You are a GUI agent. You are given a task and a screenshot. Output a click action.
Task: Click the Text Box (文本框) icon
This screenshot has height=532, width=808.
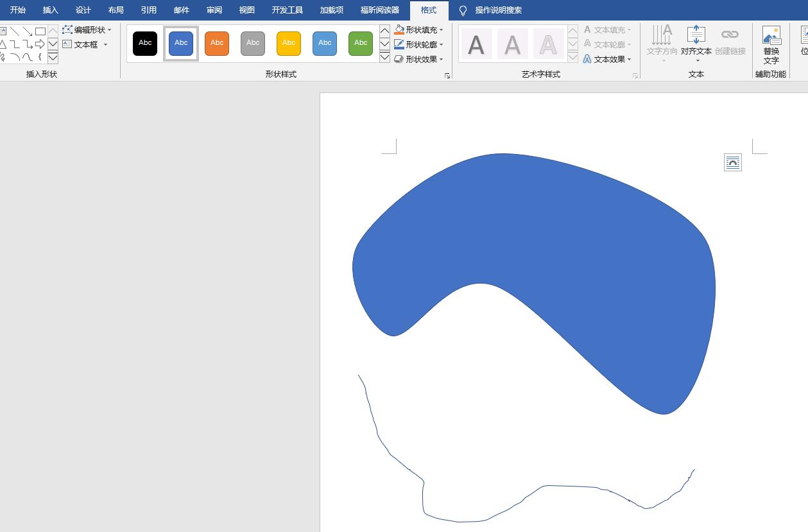(x=67, y=44)
